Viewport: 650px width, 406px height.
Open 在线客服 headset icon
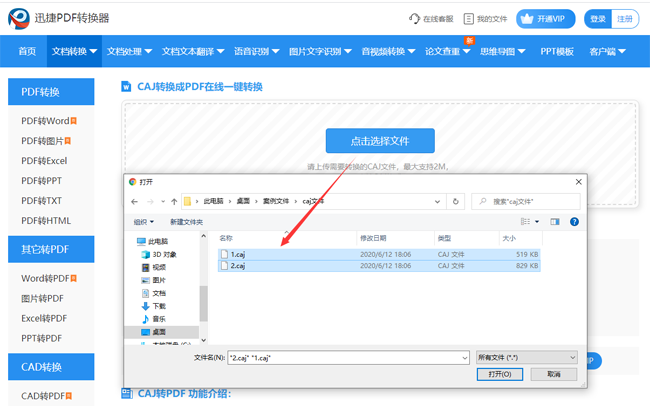tap(414, 19)
